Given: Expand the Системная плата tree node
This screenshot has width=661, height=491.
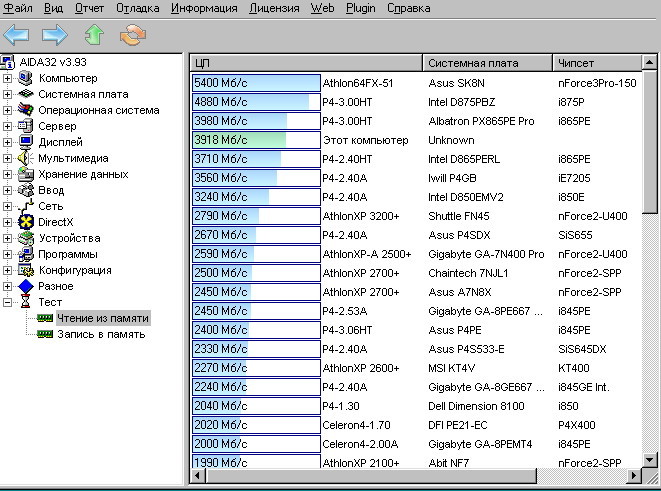Looking at the screenshot, I should click(x=9, y=94).
